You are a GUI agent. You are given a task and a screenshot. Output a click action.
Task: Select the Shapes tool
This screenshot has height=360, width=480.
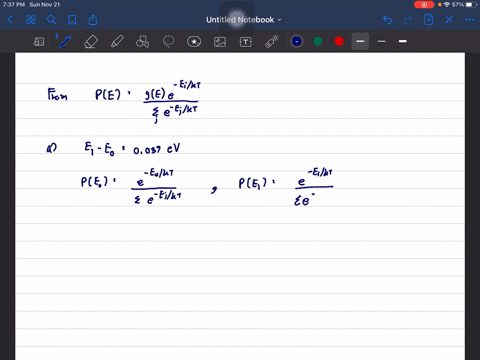(143, 42)
